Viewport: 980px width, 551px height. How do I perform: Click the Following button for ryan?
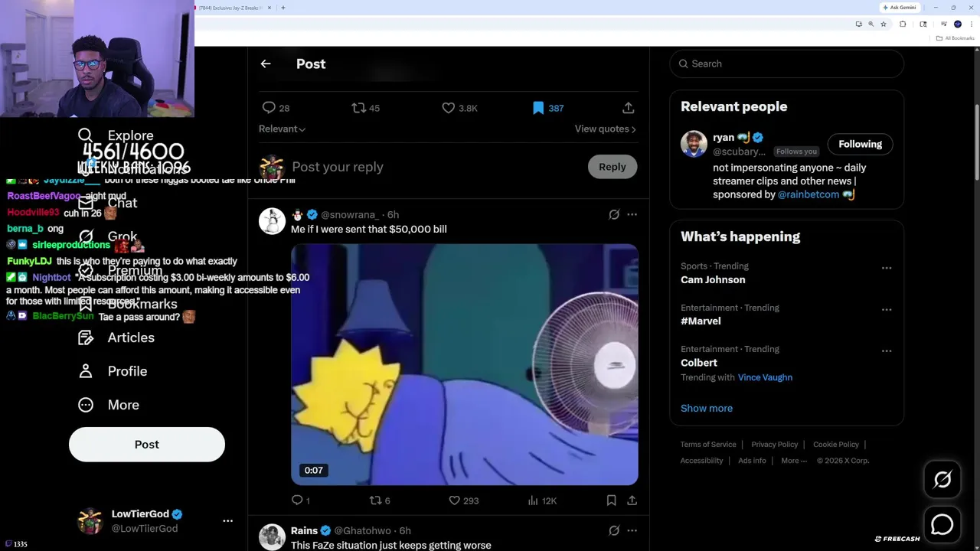(x=860, y=144)
